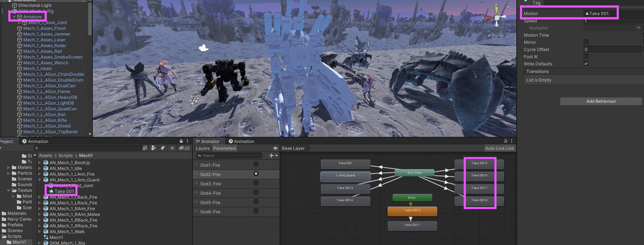Select the Any State node

415,173
